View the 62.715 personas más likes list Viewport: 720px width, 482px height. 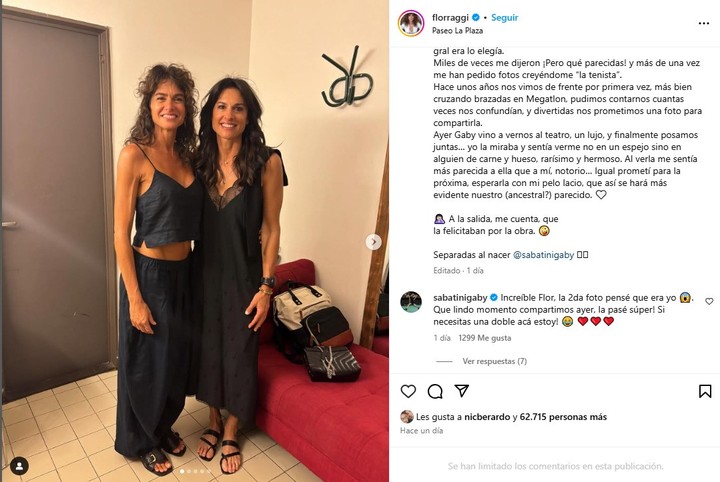563,417
